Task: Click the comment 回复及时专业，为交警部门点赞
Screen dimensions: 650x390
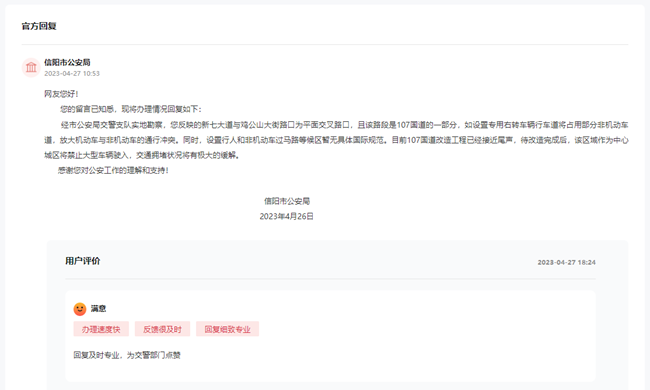Action: [127, 355]
